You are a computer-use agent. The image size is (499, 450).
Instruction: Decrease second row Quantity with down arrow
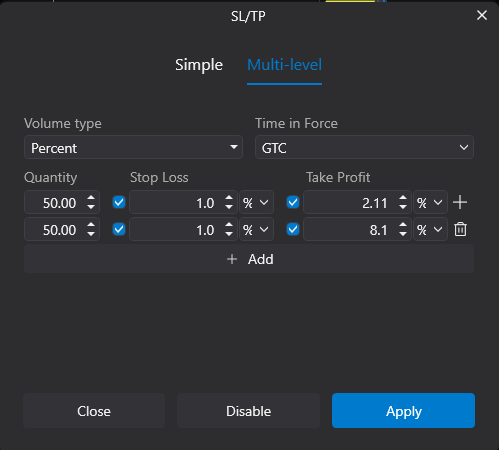[x=91, y=234]
